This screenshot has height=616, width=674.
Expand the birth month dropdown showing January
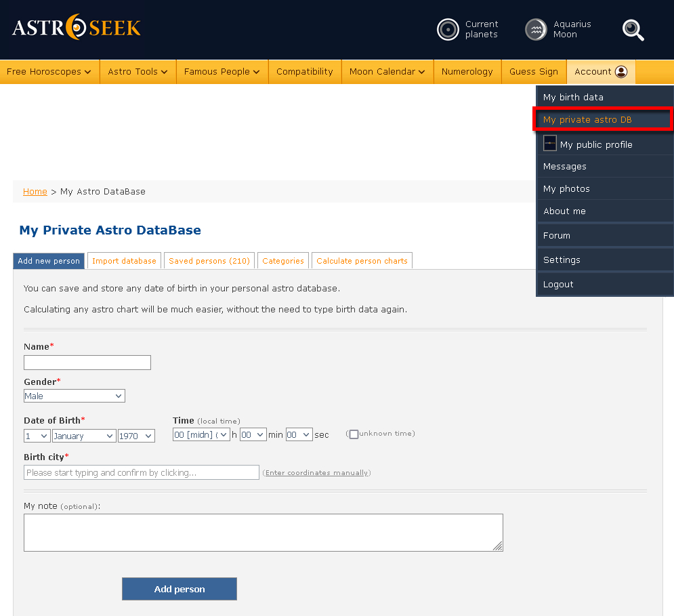(83, 436)
